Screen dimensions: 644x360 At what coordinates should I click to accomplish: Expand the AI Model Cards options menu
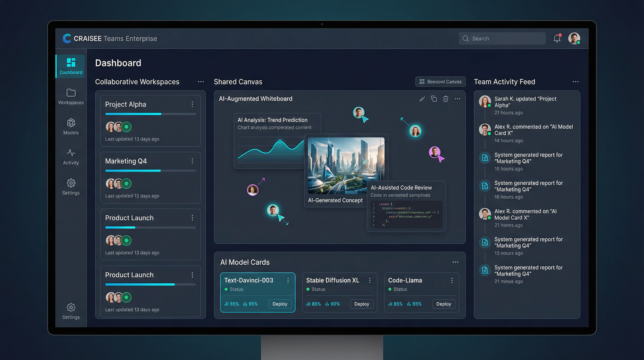click(455, 262)
